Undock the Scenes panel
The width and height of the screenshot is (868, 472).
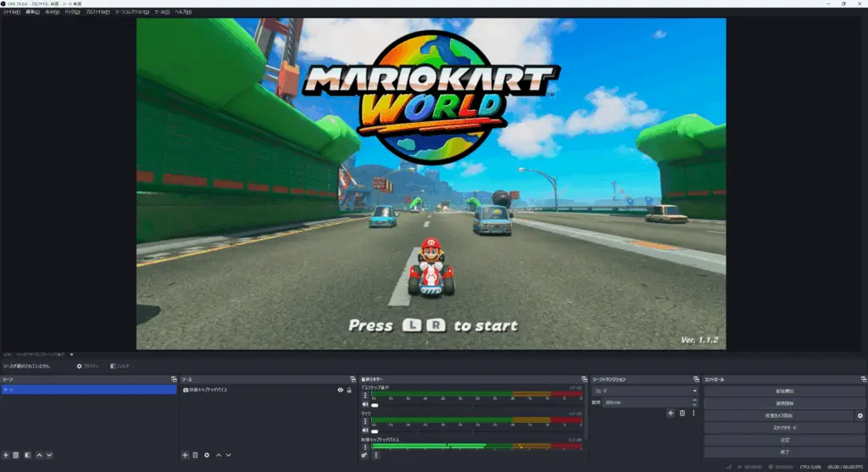click(174, 379)
